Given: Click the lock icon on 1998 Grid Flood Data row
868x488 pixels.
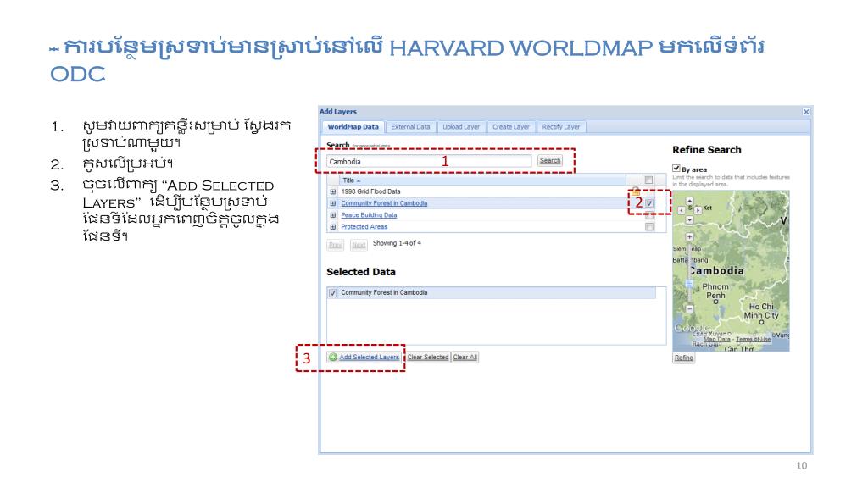Looking at the screenshot, I should (x=636, y=191).
